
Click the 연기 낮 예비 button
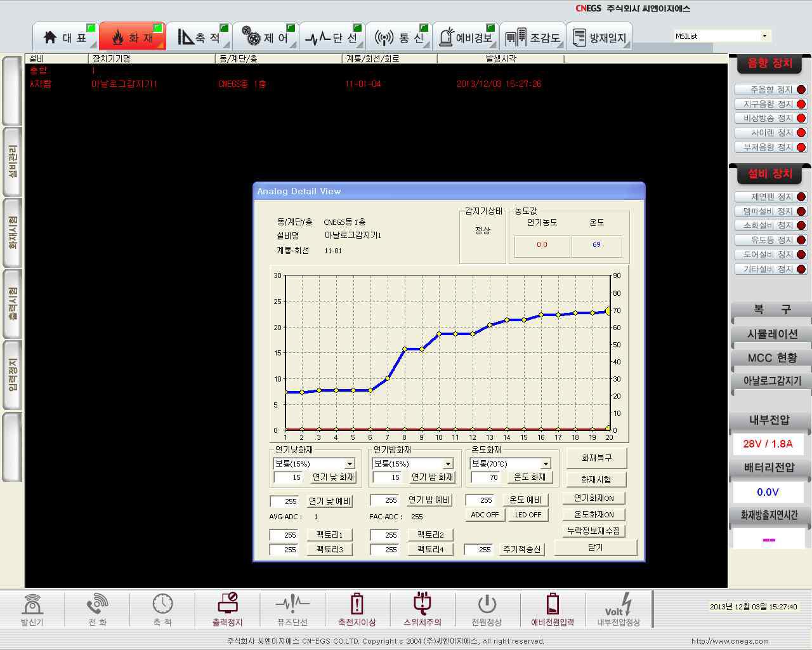(330, 501)
